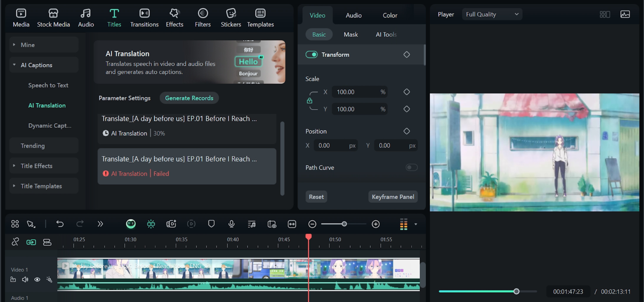This screenshot has width=644, height=302.
Task: Open the Templates tab
Action: (260, 18)
